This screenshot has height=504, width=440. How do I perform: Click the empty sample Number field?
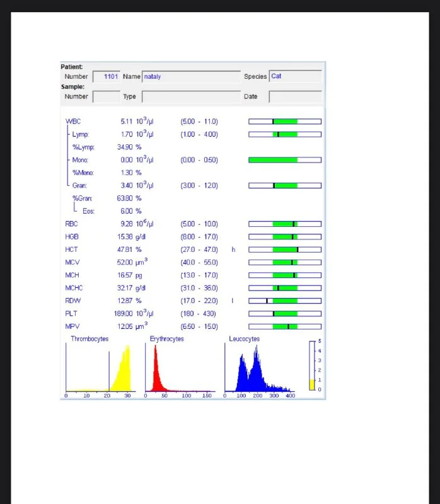(106, 97)
